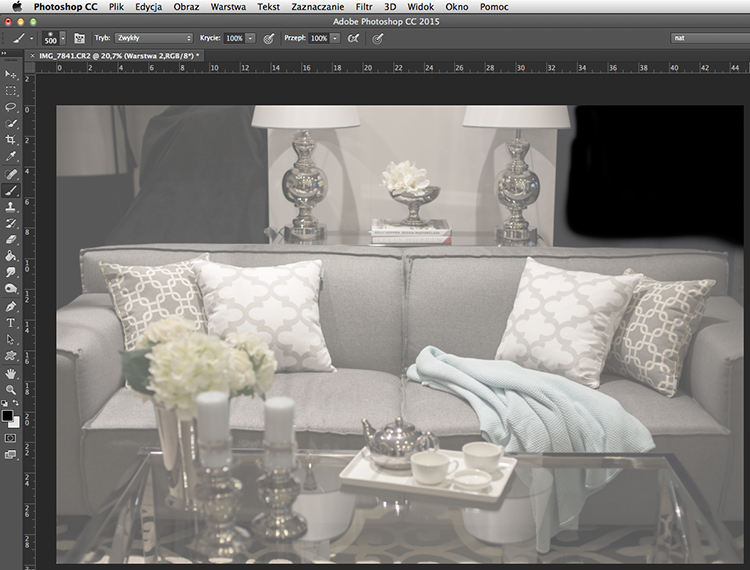Screen dimensions: 750x570
Task: Open the Pomoc menu
Action: pos(494,7)
